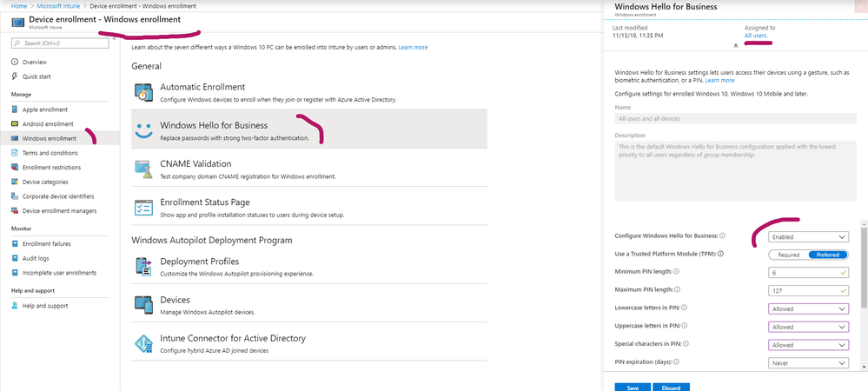Screen dimensions: 868x391
Task: Open Uppercase letters in PIN dropdown
Action: [x=808, y=327]
